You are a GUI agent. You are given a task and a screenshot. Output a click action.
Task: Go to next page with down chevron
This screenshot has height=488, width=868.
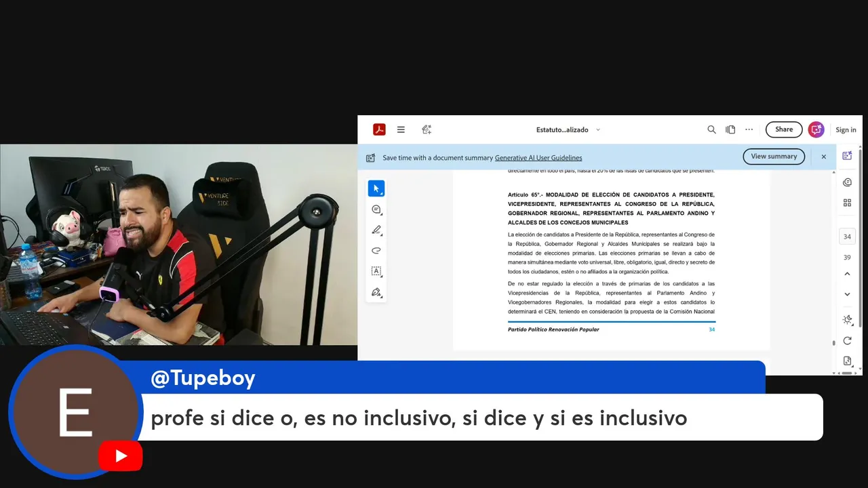(847, 294)
